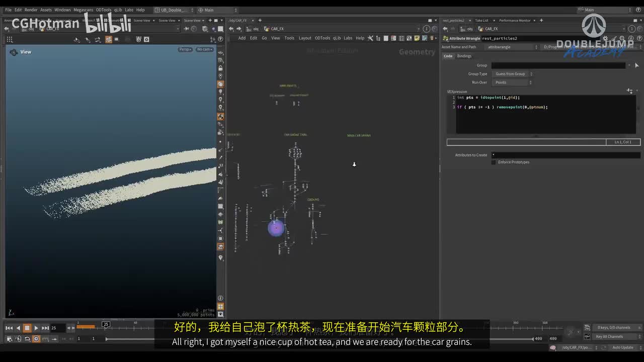Screen dimensions: 644x362
Task: Click the VEXpression code editor
Action: pyautogui.click(x=546, y=114)
